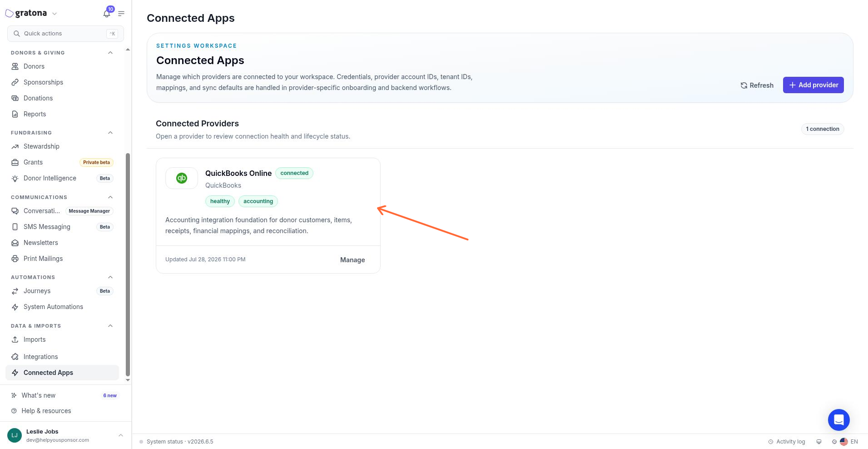Click the Stewardship trend icon

[x=15, y=146]
